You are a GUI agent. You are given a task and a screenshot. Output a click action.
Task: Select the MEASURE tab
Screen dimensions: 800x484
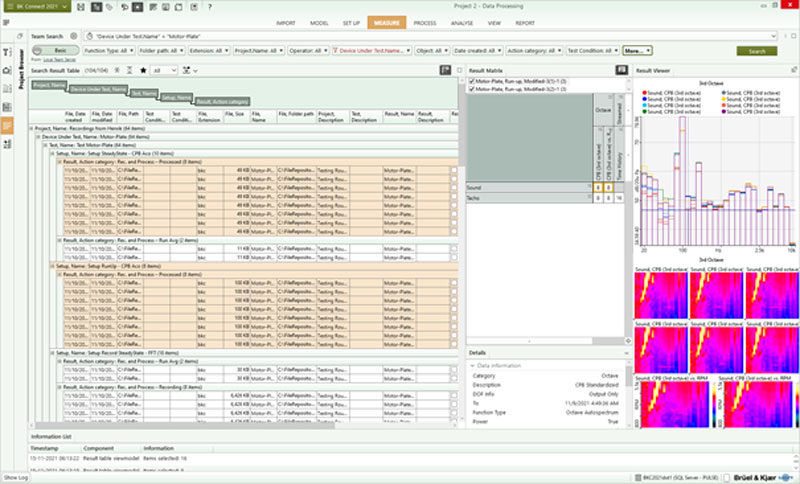(x=387, y=23)
